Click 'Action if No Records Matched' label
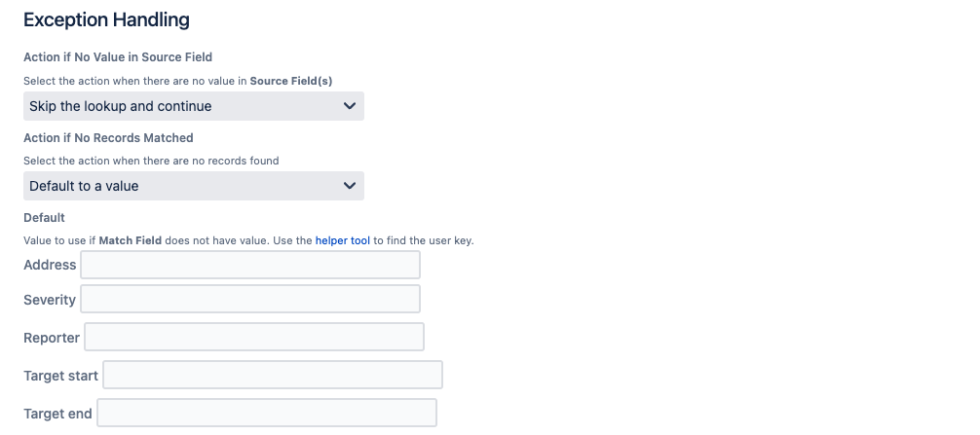The height and width of the screenshot is (435, 980). click(x=108, y=137)
